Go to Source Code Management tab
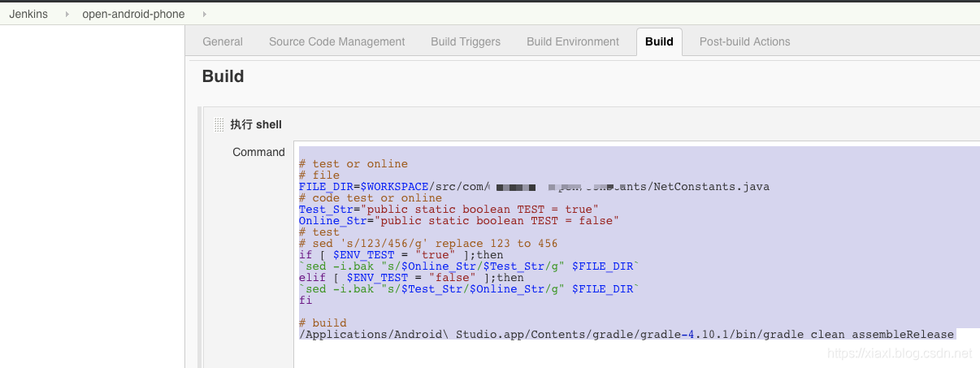Screen dimensions: 980x368 (x=336, y=41)
